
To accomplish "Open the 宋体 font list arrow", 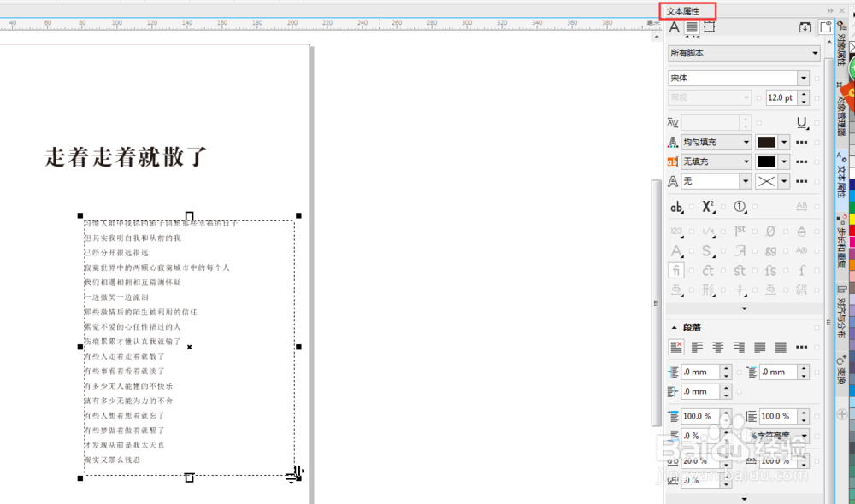I will point(803,79).
